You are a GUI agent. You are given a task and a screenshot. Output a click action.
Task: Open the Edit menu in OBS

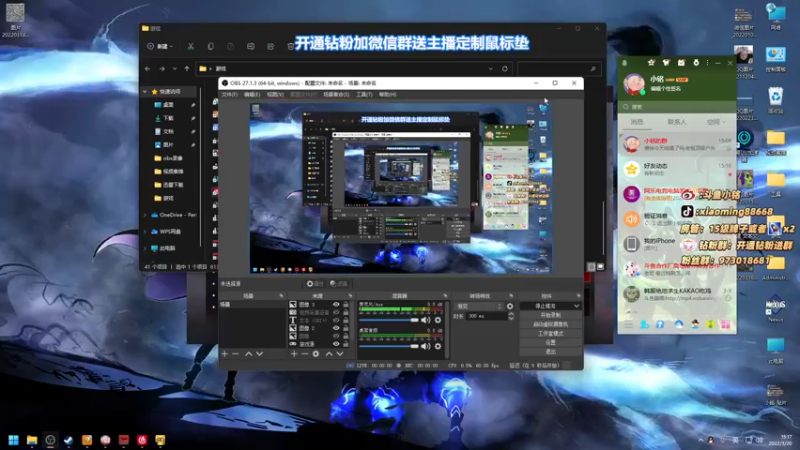[252, 94]
